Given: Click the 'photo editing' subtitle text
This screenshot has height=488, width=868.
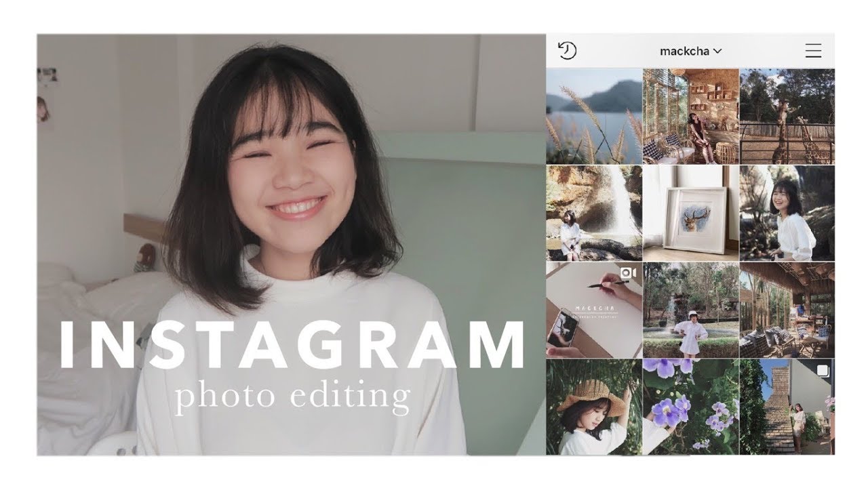Looking at the screenshot, I should pyautogui.click(x=292, y=398).
